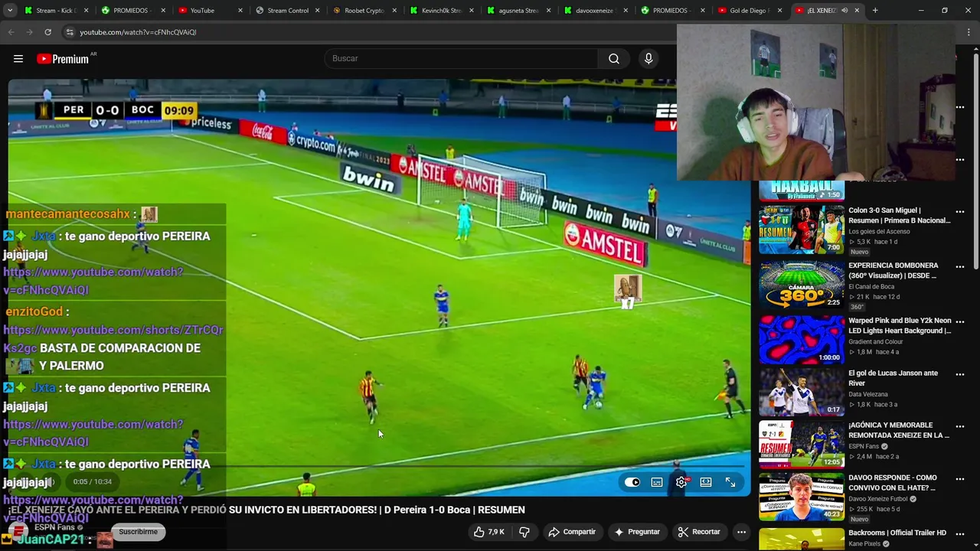980x551 pixels.
Task: Open options for Warped Pink and Blue video
Action: pyautogui.click(x=960, y=321)
